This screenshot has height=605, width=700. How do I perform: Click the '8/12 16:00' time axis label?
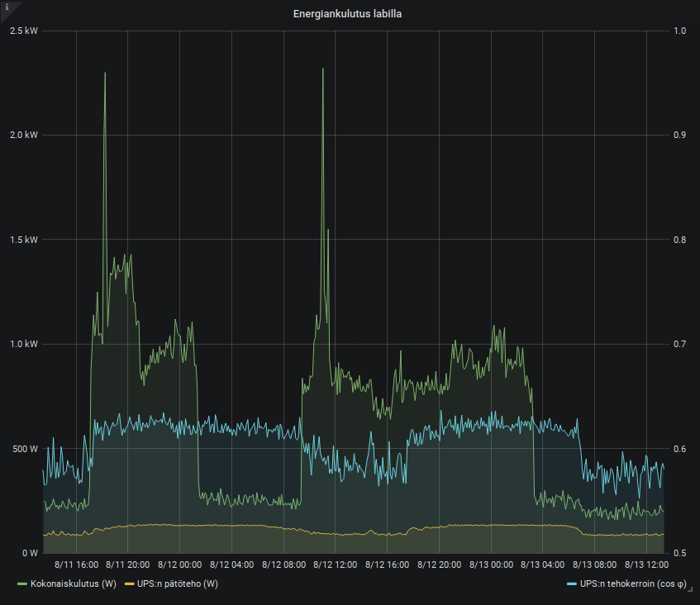click(387, 565)
